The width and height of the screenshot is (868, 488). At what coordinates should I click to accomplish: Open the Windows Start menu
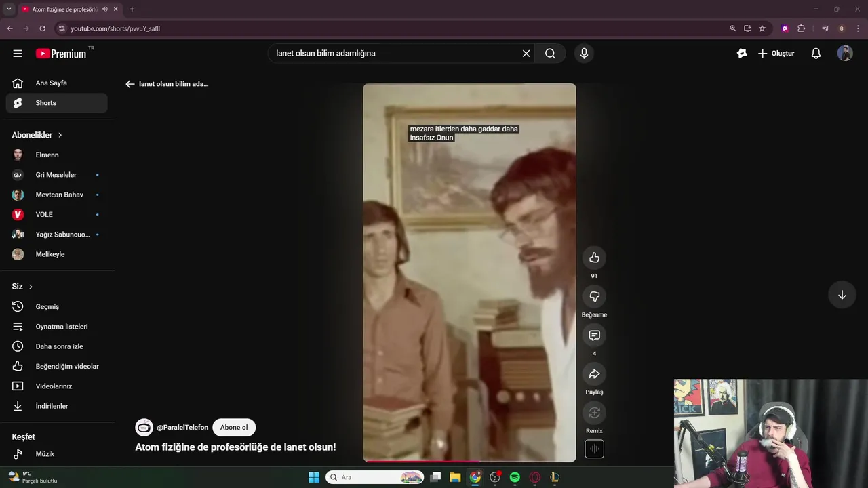pos(314,477)
